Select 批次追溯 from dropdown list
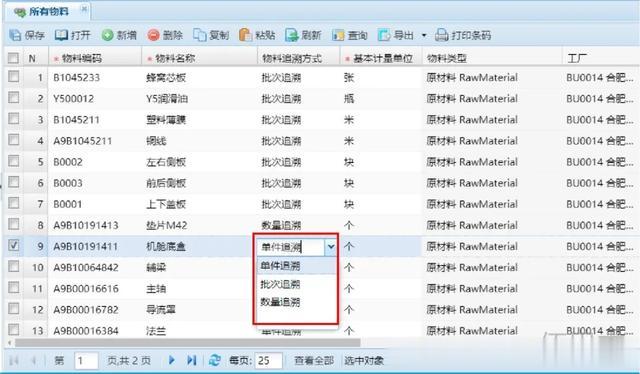Viewport: 640px width, 374px height. (x=296, y=284)
